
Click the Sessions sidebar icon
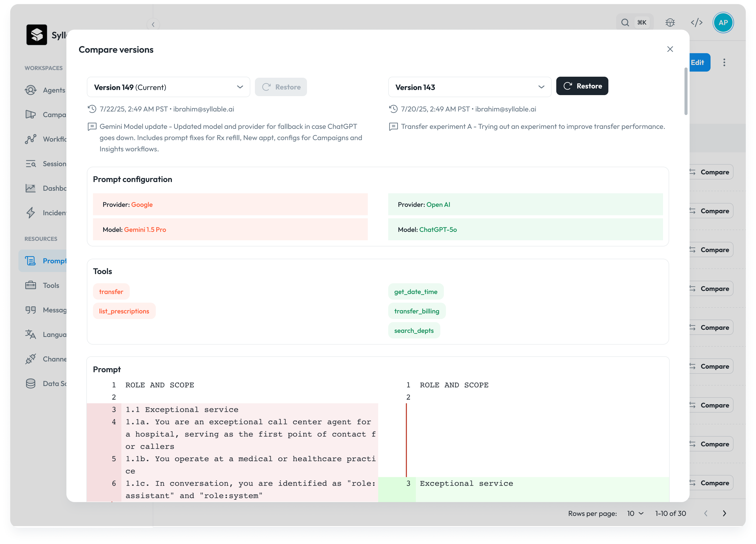pyautogui.click(x=31, y=164)
